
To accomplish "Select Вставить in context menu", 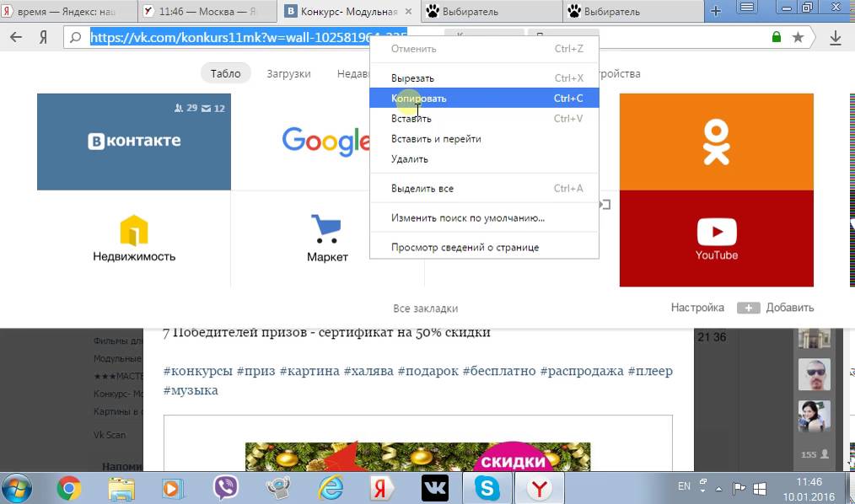I will coord(484,118).
